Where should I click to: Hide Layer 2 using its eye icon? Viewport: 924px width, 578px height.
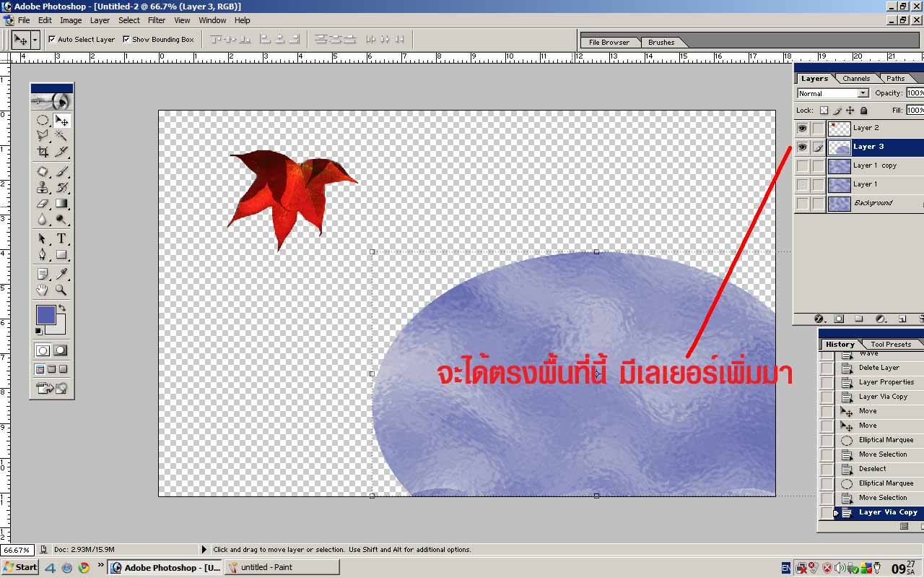(802, 128)
